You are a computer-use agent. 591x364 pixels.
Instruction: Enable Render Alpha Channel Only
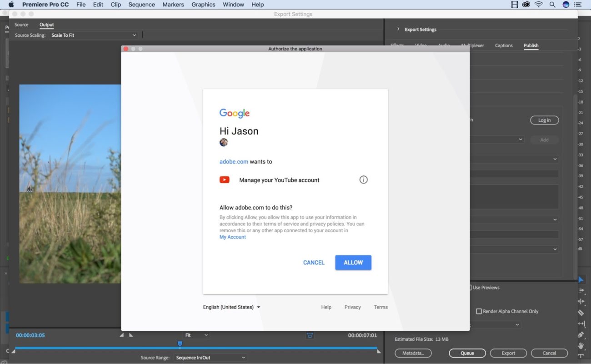pos(479,311)
